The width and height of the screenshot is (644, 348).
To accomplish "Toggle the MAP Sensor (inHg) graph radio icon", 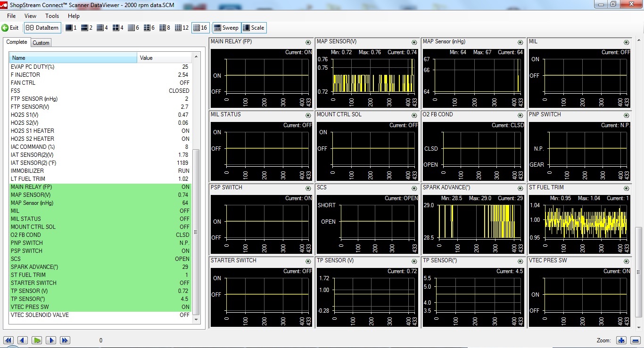I will click(x=520, y=42).
